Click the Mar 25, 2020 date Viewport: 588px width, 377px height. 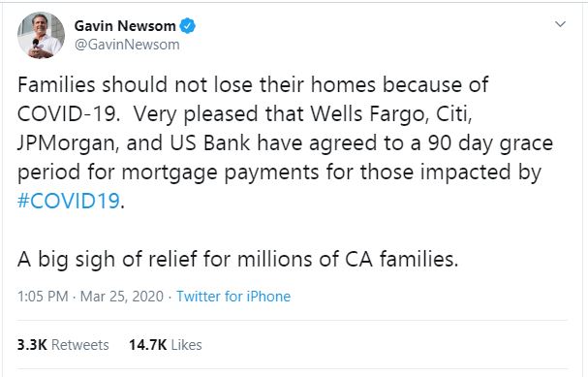click(x=122, y=297)
